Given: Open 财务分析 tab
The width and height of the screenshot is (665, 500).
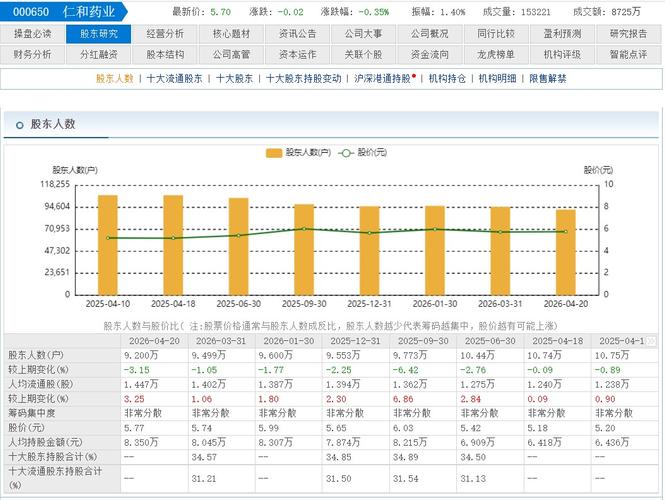Looking at the screenshot, I should click(x=32, y=55).
